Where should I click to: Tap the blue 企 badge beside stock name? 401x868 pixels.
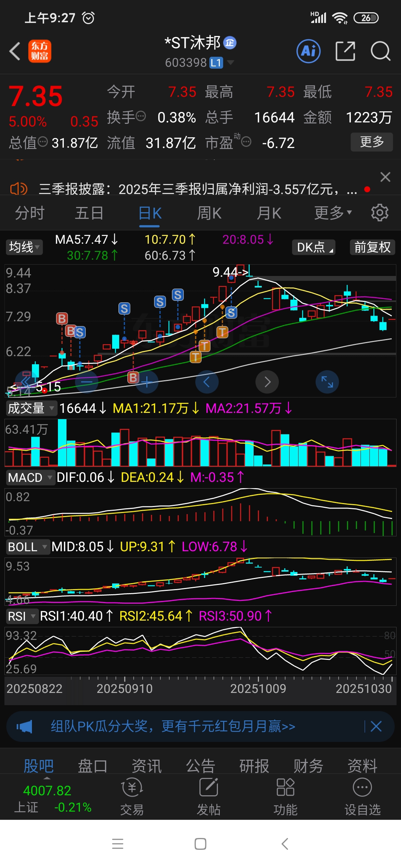[230, 43]
